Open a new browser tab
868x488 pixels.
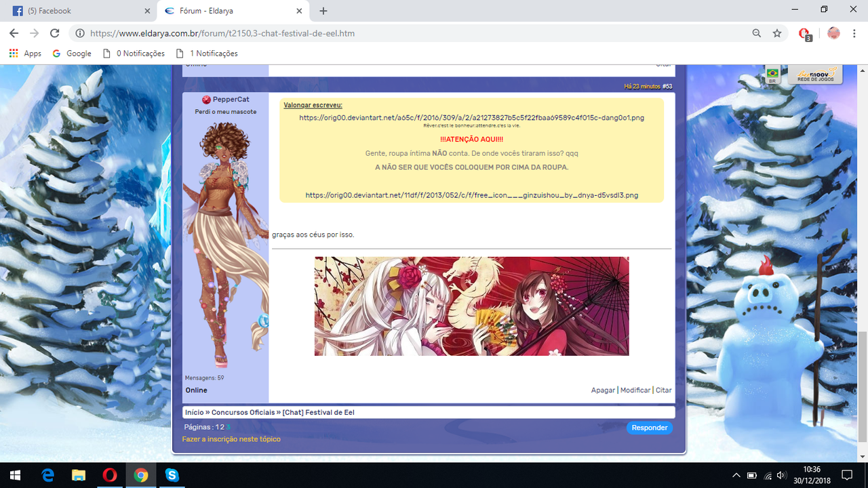click(323, 11)
